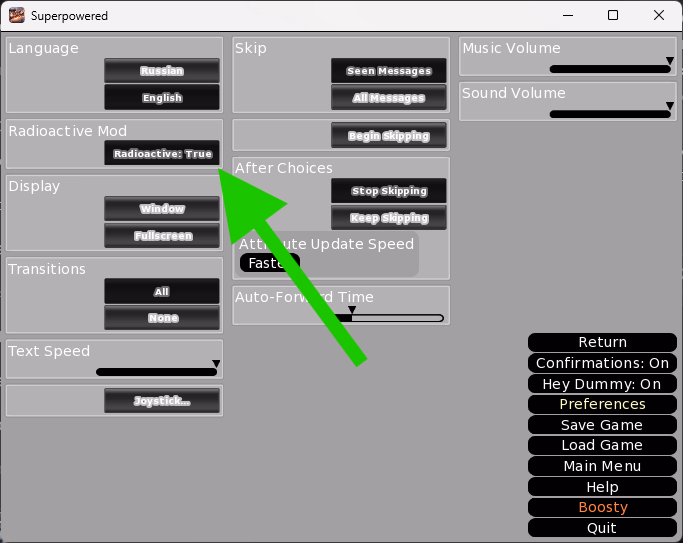Image resolution: width=683 pixels, height=543 pixels.
Task: Toggle the Radioactive: True setting
Action: click(162, 154)
